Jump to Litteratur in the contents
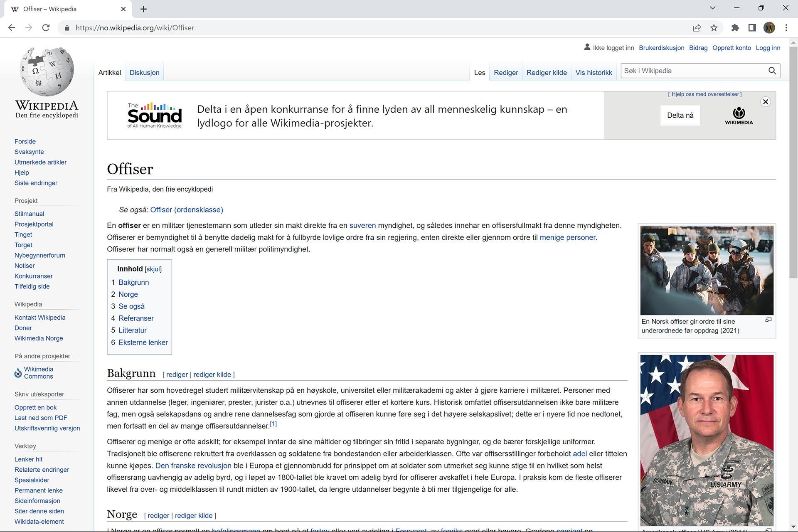This screenshot has height=532, width=798. pyautogui.click(x=133, y=330)
